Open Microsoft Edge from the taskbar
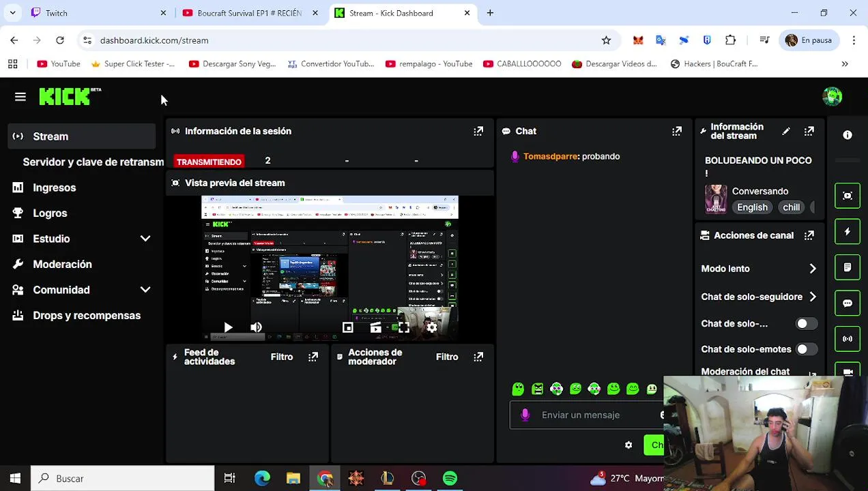This screenshot has width=868, height=491. pos(262,478)
